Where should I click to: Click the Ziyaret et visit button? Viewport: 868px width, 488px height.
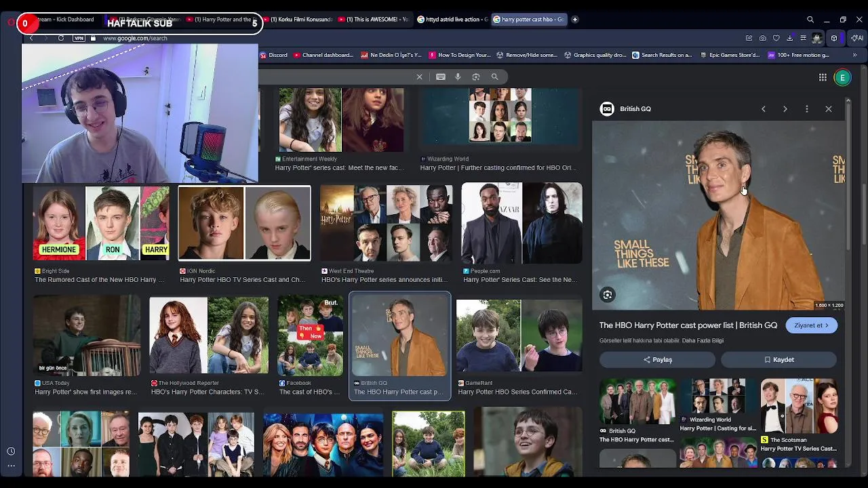click(x=811, y=325)
